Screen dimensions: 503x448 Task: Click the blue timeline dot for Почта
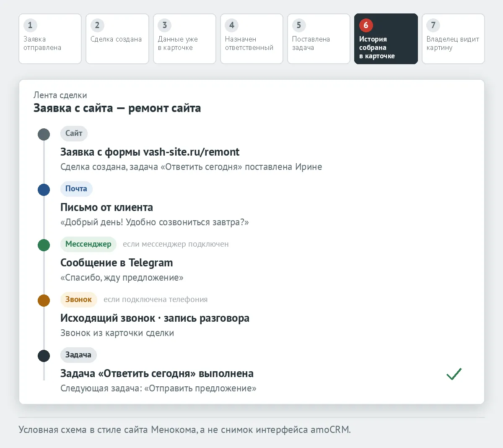tap(44, 190)
